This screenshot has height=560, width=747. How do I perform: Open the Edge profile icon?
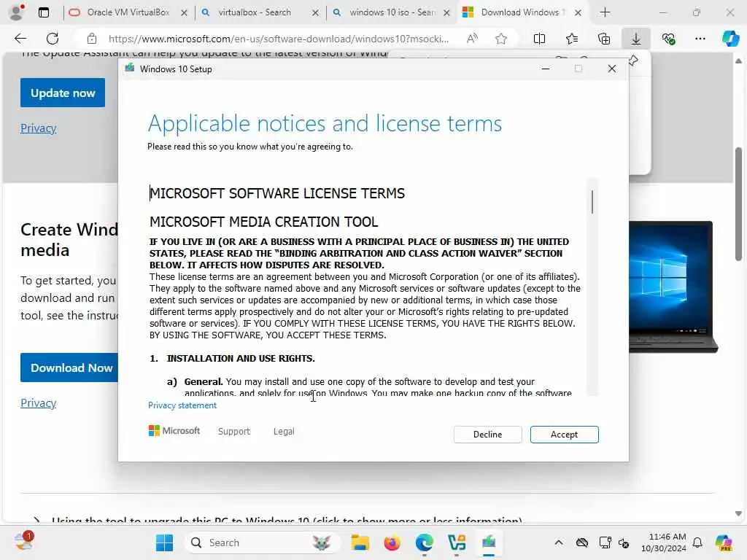pyautogui.click(x=18, y=12)
